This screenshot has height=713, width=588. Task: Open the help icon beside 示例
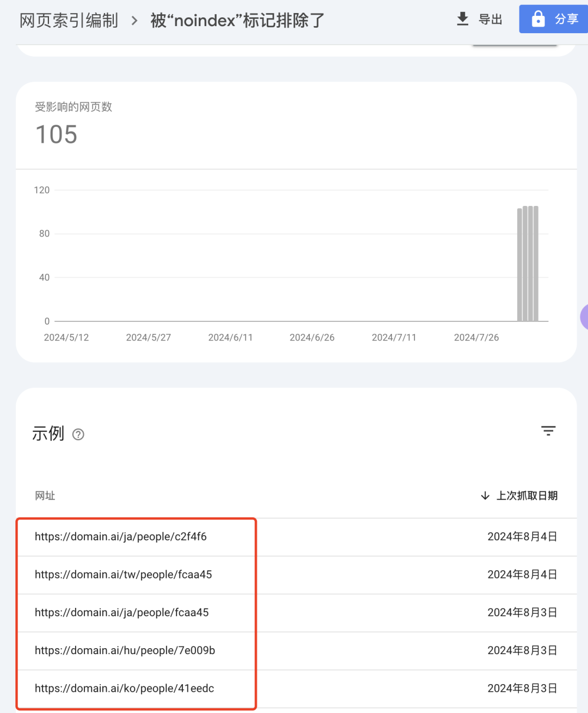[x=78, y=434]
